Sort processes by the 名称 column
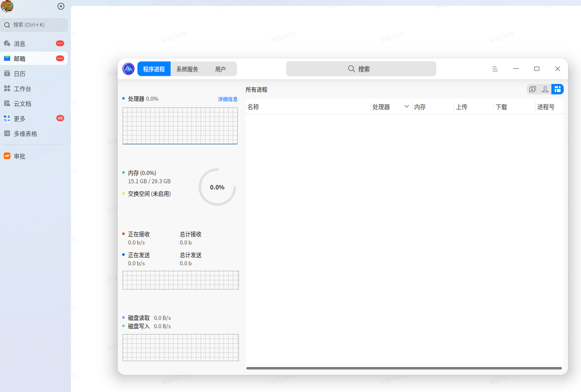 pyautogui.click(x=308, y=107)
